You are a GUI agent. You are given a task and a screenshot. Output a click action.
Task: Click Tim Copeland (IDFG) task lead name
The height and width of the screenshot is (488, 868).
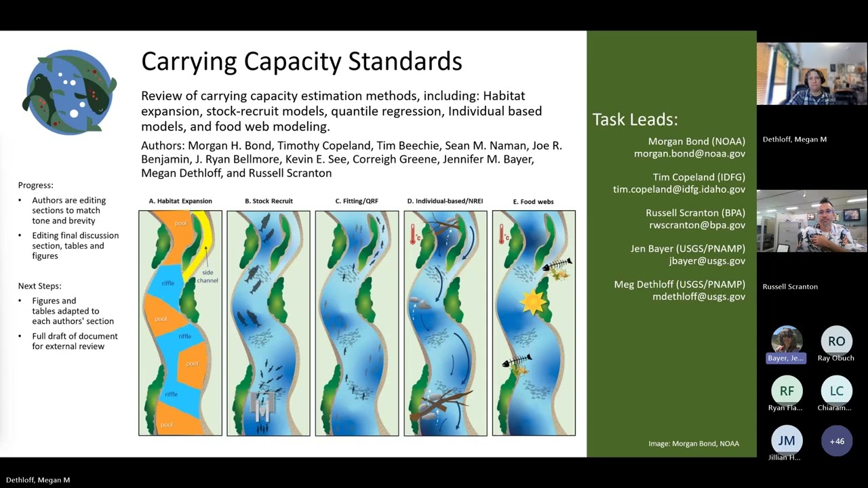(x=699, y=178)
